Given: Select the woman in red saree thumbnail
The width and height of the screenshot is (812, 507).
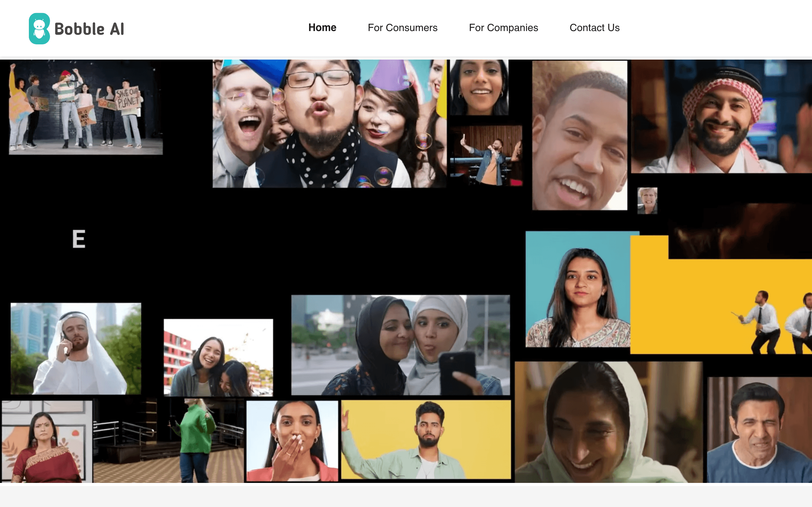Looking at the screenshot, I should (47, 441).
